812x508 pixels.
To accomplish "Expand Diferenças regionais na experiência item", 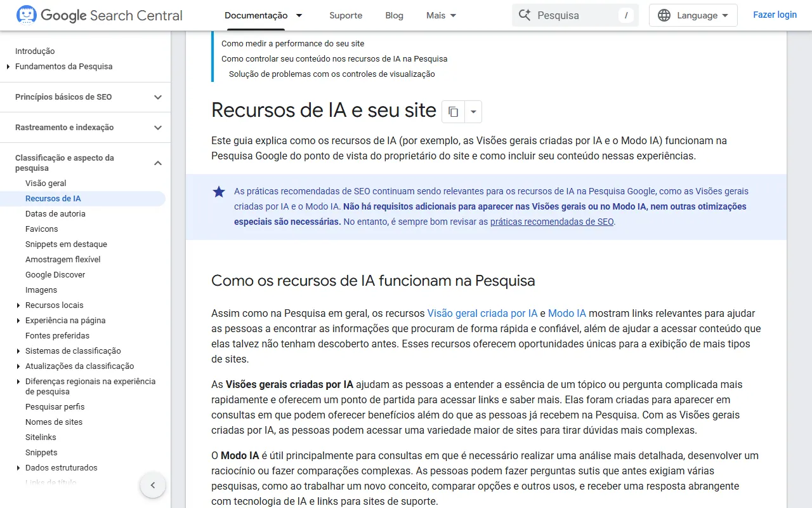I will (18, 382).
